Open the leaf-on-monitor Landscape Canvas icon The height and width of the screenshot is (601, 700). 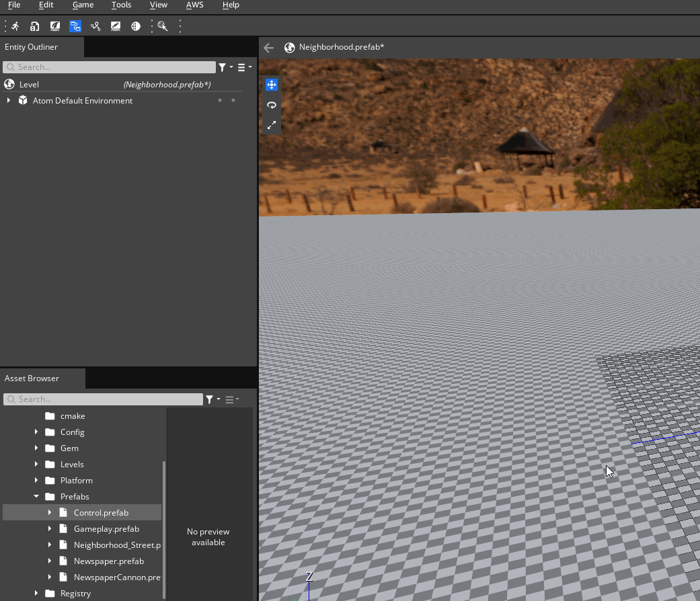[x=55, y=26]
